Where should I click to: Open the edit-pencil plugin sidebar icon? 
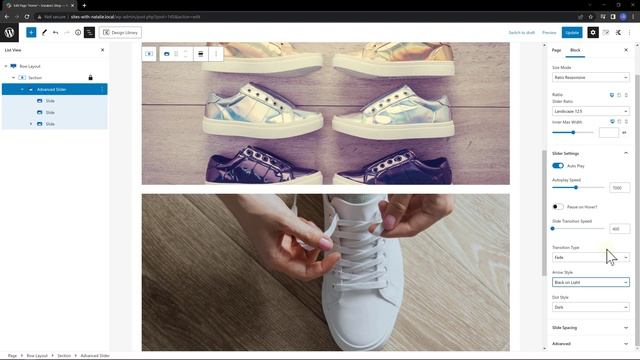[x=606, y=32]
